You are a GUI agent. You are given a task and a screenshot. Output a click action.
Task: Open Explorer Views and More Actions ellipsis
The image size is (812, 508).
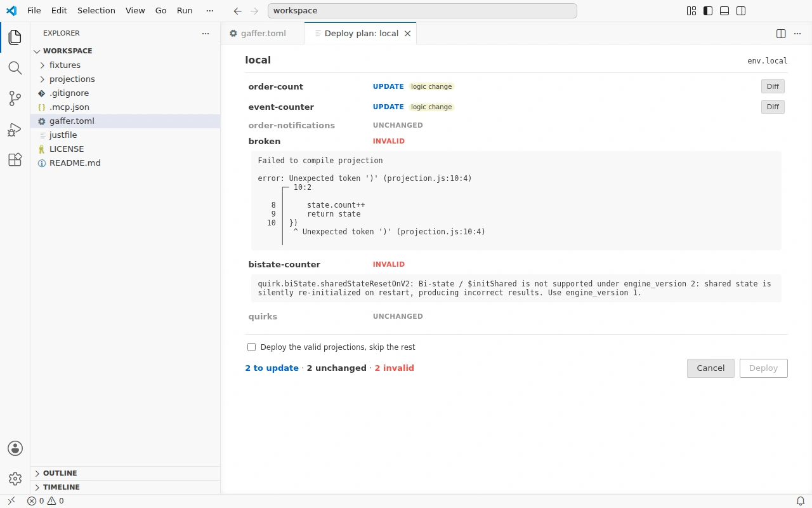tap(205, 33)
